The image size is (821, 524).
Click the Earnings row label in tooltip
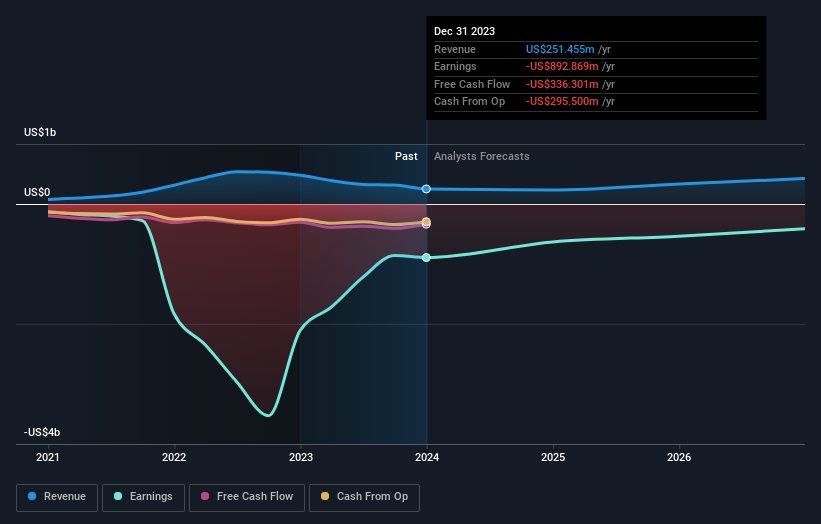tap(455, 66)
